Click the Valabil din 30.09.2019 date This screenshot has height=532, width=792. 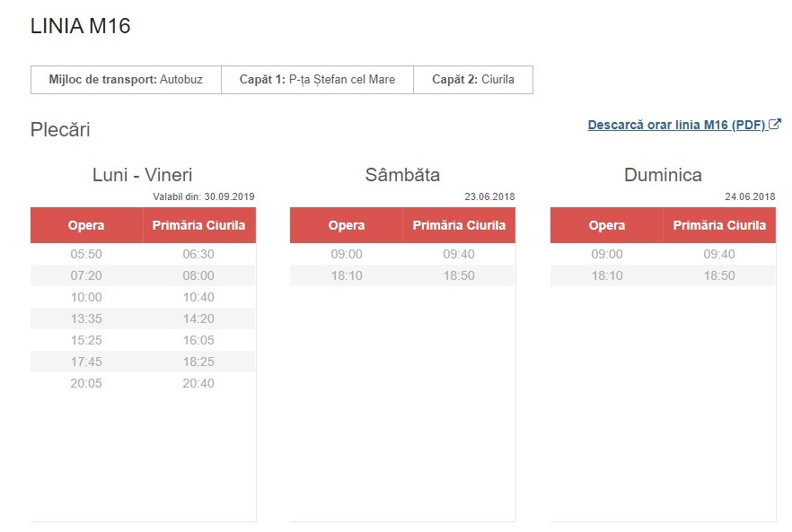[204, 196]
